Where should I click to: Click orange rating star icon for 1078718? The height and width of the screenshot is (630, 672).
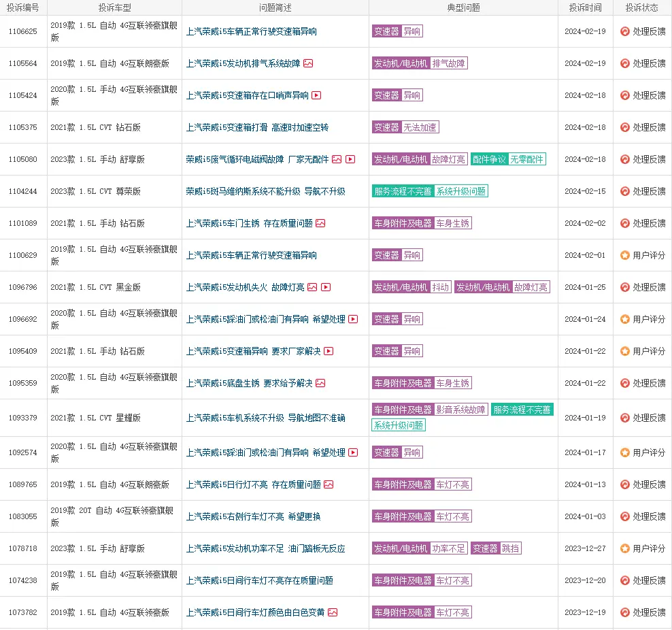tap(625, 548)
